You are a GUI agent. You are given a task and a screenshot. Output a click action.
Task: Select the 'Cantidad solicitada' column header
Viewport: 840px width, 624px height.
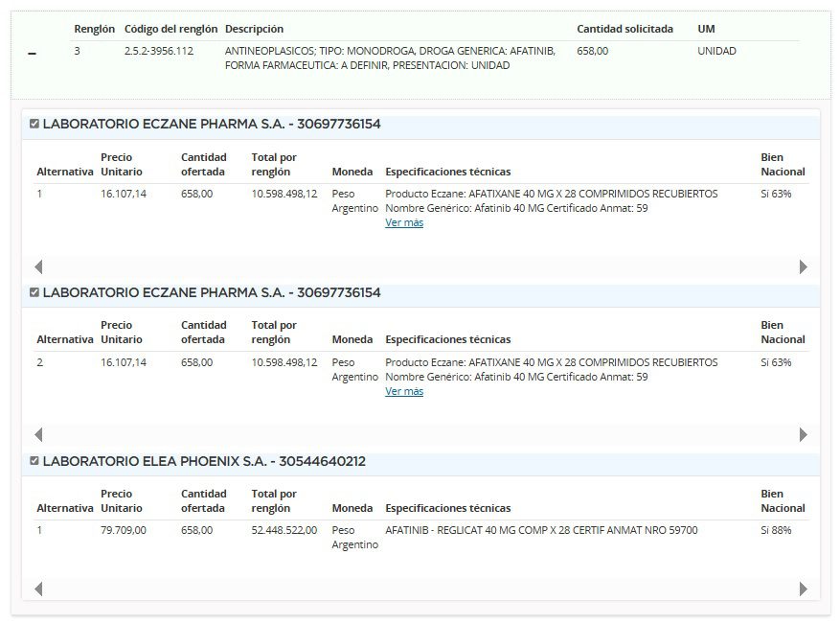coord(624,29)
